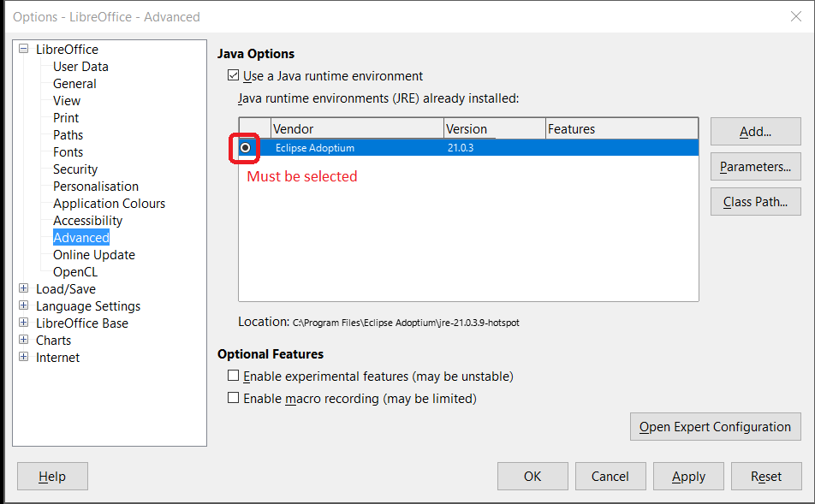Expand the Load/Save tree node

point(23,288)
